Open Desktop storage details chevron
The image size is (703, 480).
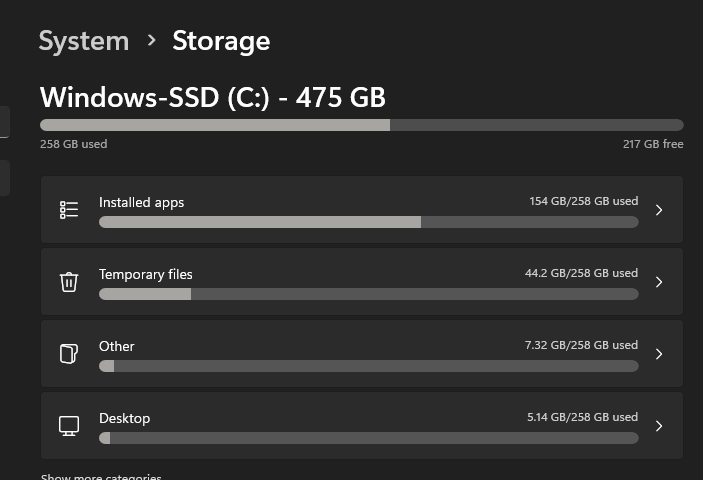[659, 426]
